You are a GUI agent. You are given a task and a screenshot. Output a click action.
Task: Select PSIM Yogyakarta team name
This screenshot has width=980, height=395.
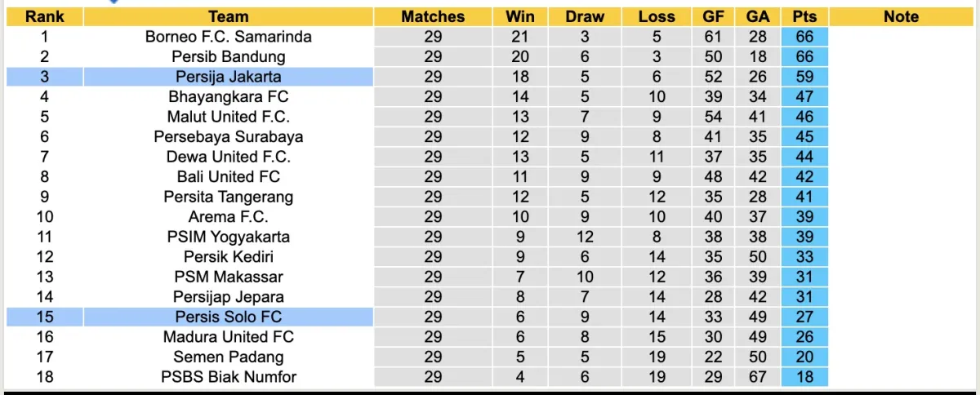click(x=228, y=237)
